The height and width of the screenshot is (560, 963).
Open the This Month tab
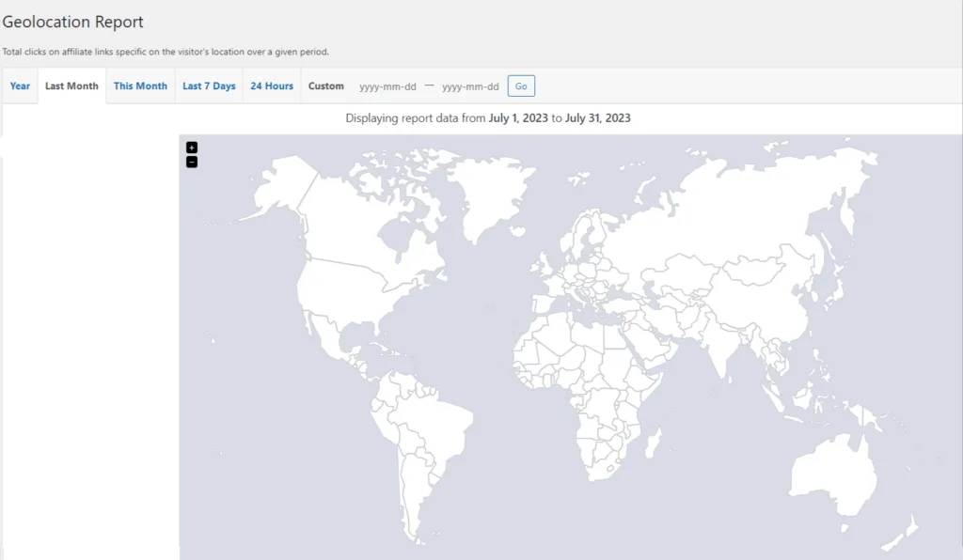141,86
